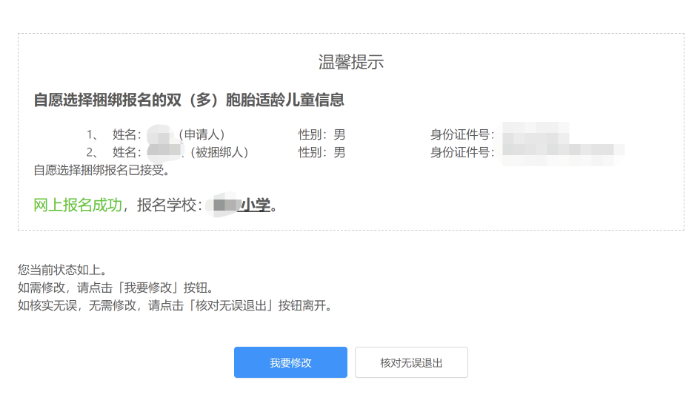Screen dimensions: 695x400
Task: Click the 被捆绑人 row 身份证件号 label
Action: pos(463,152)
